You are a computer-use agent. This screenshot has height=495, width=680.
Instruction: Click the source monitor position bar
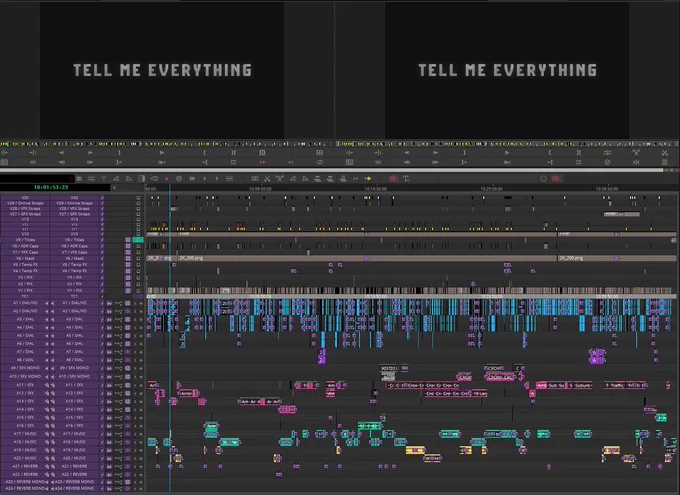(x=167, y=144)
